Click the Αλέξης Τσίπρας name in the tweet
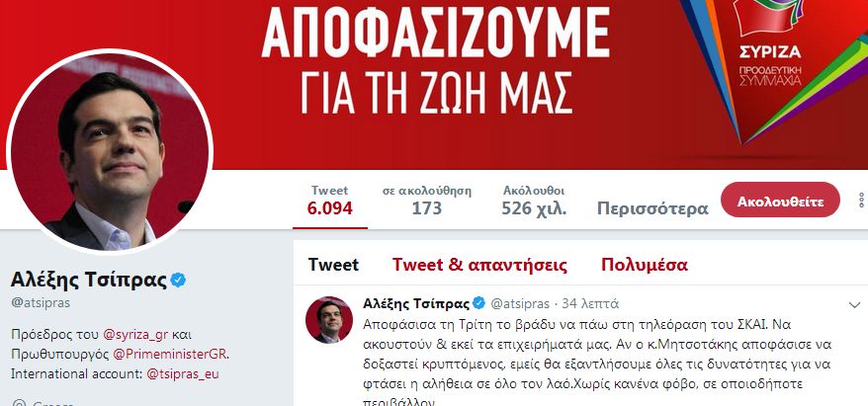 tap(416, 303)
